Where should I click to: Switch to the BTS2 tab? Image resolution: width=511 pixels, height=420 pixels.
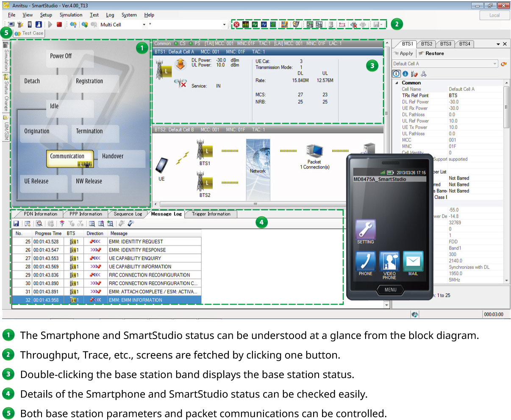[x=426, y=44]
